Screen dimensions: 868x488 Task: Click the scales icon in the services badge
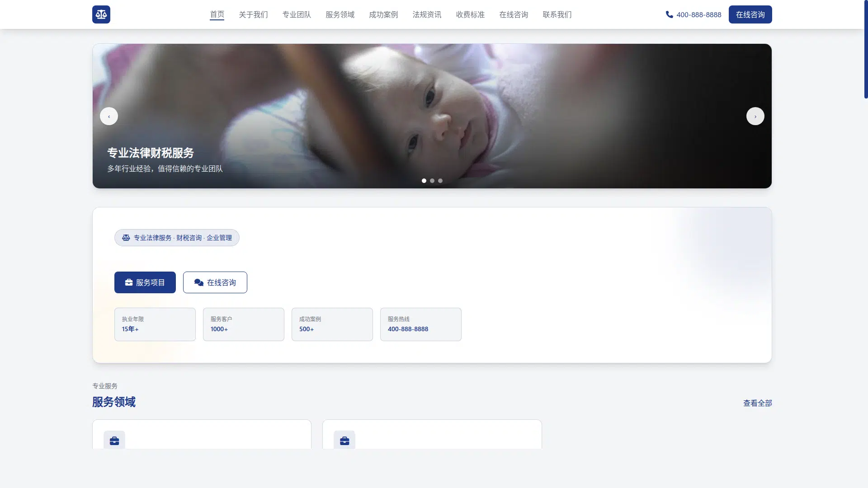click(126, 238)
